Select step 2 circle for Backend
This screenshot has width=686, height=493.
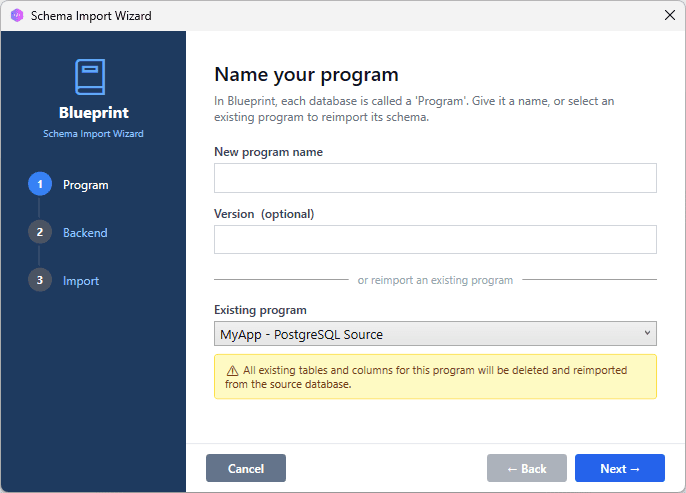tap(40, 232)
